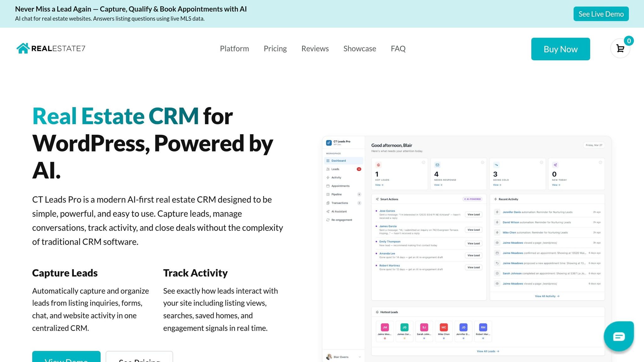644x362 pixels.
Task: Open the Showcase nav item
Action: click(360, 49)
